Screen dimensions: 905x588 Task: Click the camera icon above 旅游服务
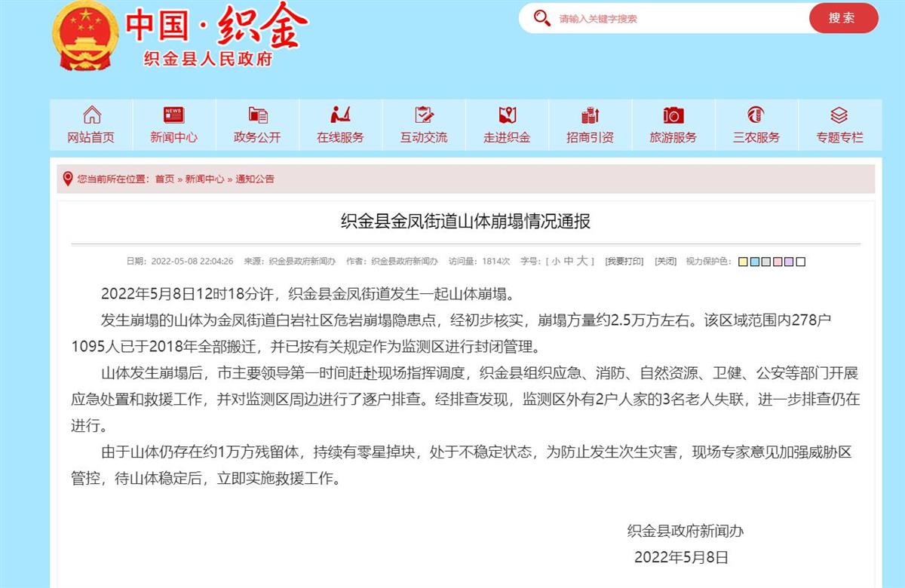pos(673,115)
